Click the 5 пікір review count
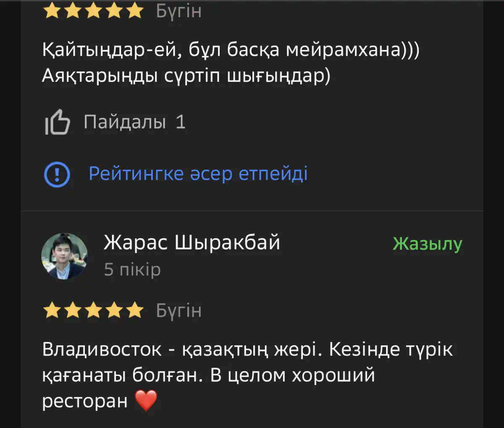This screenshot has height=428, width=504. pyautogui.click(x=132, y=270)
